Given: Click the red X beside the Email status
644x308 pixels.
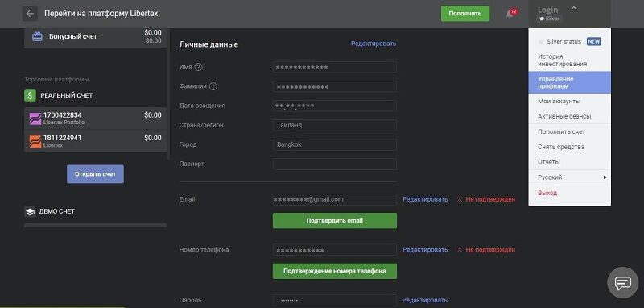Looking at the screenshot, I should (460, 199).
